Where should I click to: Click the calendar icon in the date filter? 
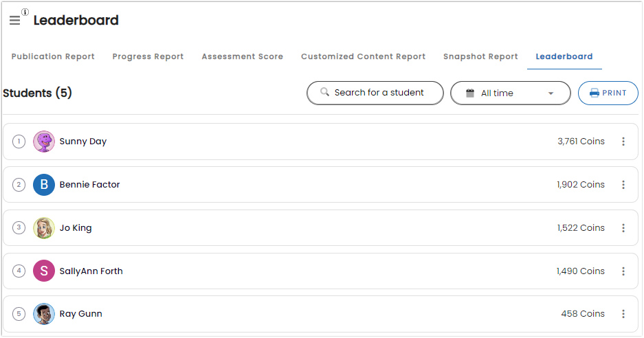(470, 93)
